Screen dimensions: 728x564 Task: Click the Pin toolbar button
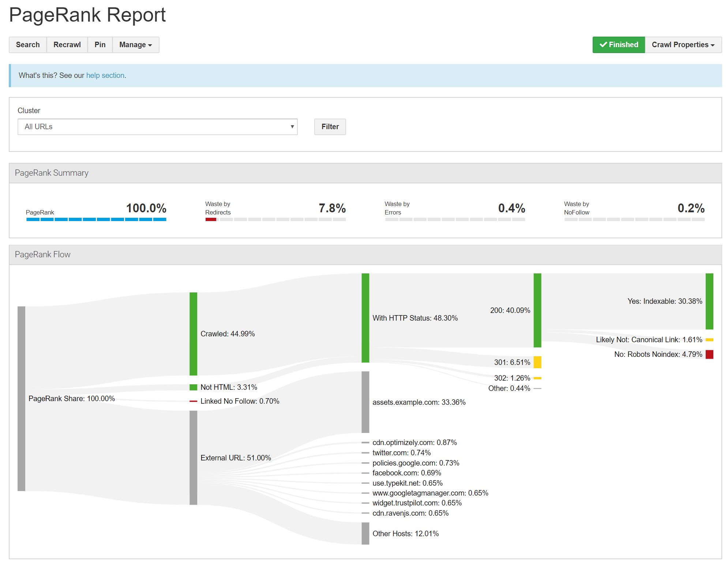[x=100, y=45]
